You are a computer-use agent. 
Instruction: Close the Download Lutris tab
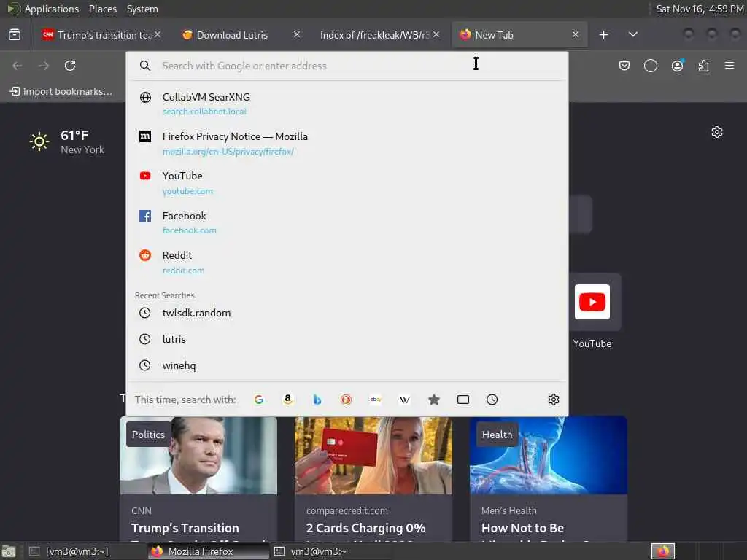click(x=296, y=35)
